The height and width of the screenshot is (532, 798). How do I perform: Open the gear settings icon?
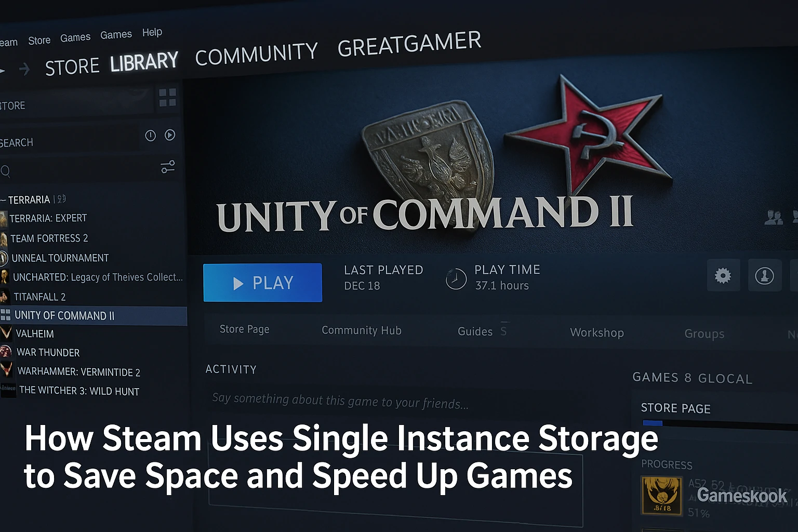[x=723, y=275]
